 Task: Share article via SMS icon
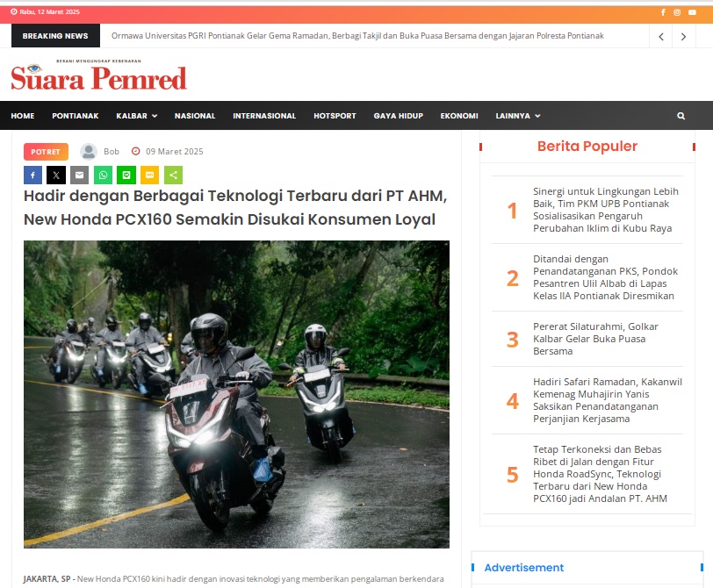(x=149, y=175)
